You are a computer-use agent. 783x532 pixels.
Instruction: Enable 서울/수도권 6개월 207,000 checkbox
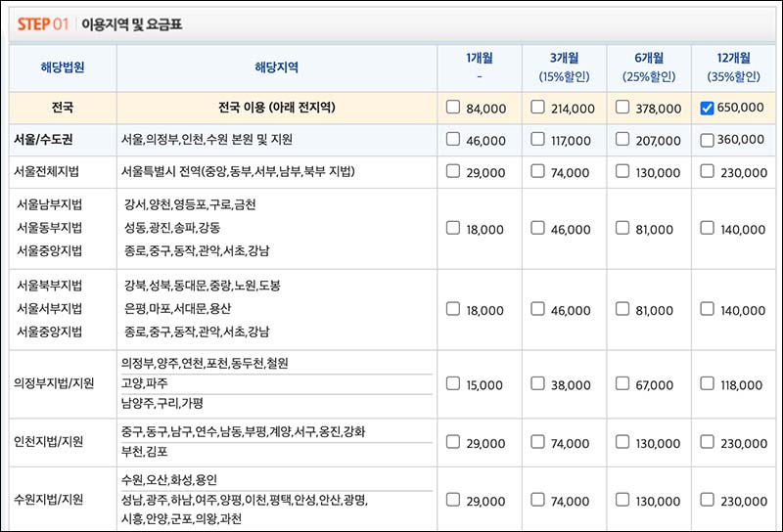[x=622, y=140]
